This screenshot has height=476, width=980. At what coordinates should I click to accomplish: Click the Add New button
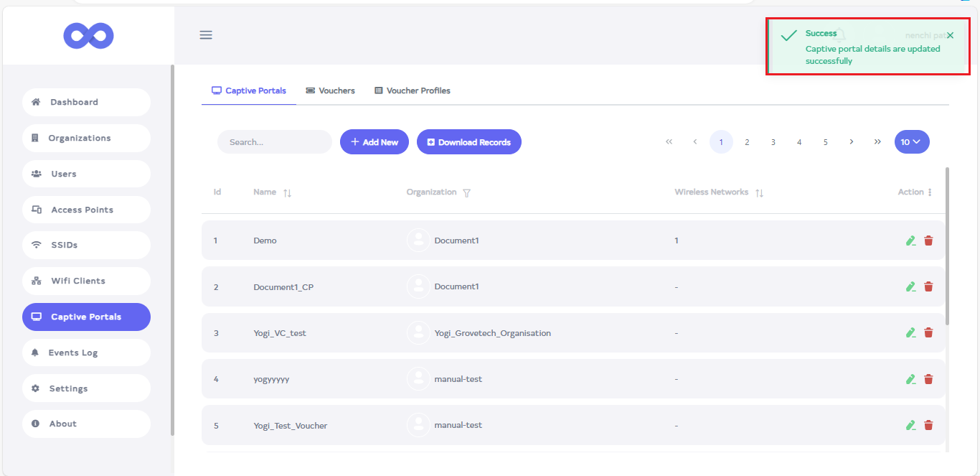(374, 142)
